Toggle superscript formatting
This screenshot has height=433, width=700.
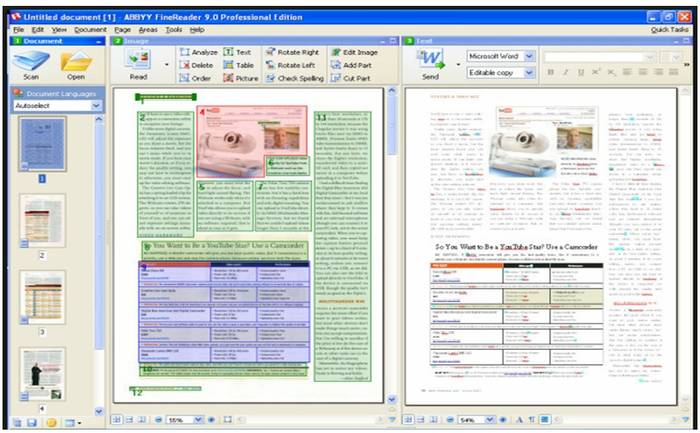click(x=596, y=72)
